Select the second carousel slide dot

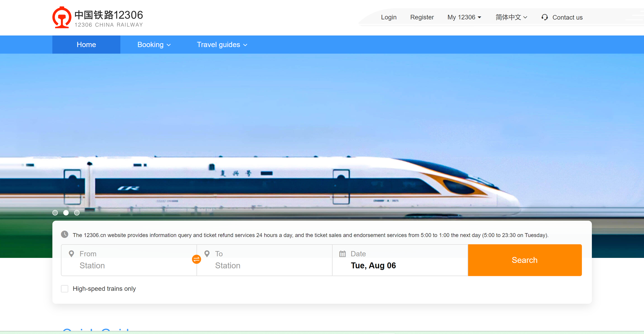click(x=66, y=213)
